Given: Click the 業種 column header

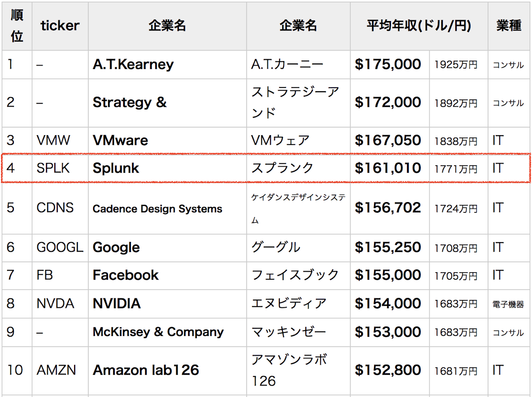Looking at the screenshot, I should click(509, 26).
